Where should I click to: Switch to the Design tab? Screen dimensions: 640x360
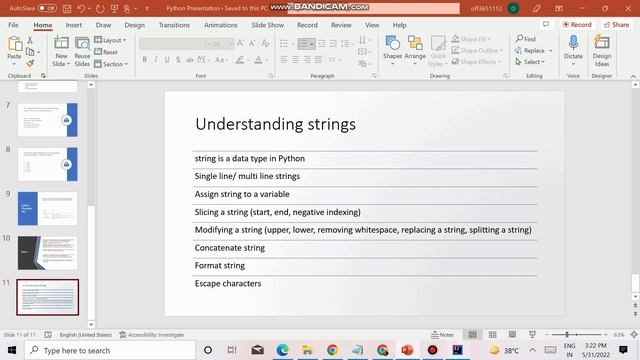134,25
